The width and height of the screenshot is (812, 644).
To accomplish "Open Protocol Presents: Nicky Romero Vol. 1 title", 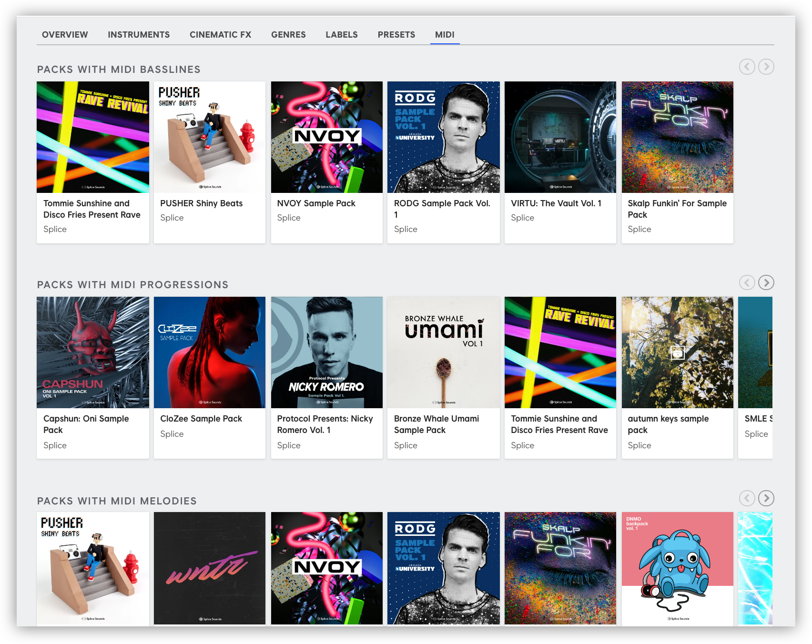I will (x=325, y=424).
